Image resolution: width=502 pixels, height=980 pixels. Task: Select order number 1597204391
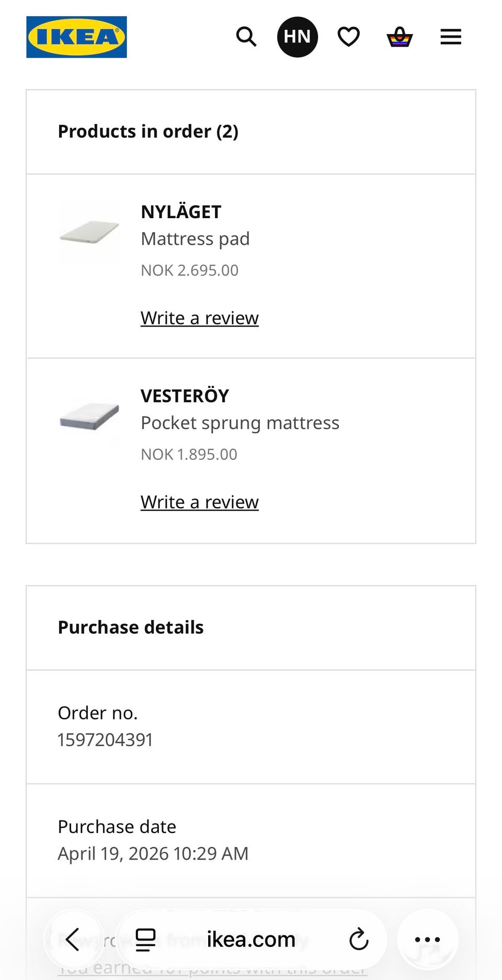click(105, 740)
